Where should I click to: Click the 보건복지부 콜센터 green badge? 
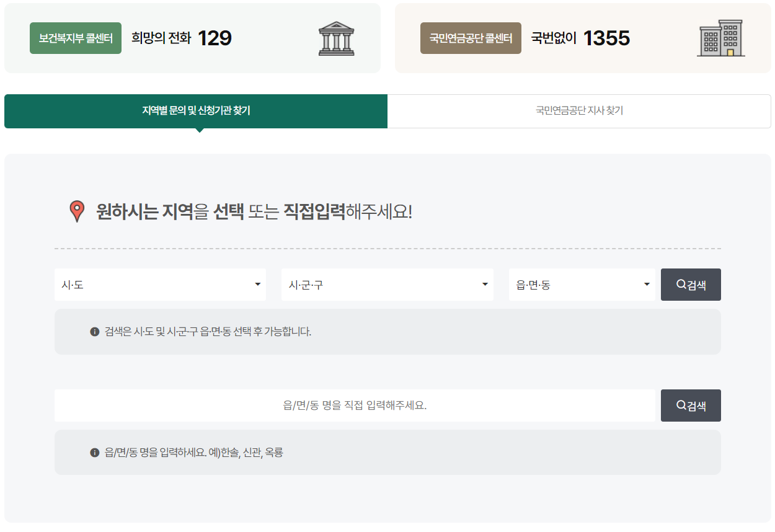click(x=76, y=38)
